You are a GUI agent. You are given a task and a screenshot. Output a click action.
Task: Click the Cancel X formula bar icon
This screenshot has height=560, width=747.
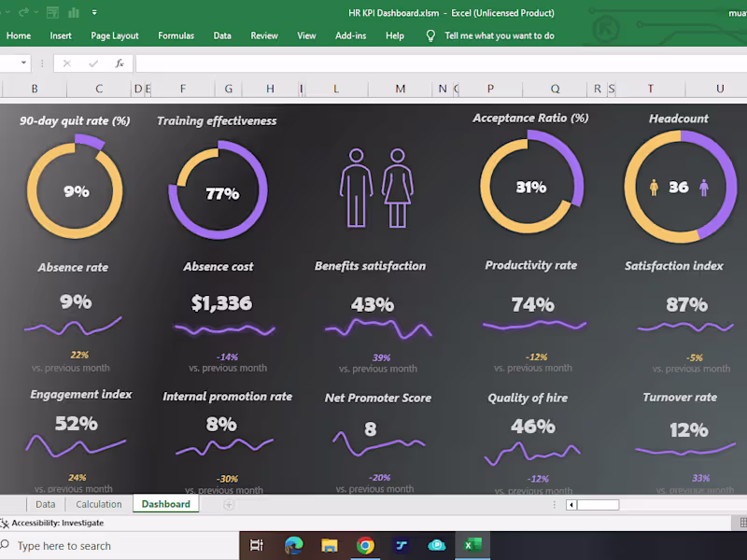point(66,63)
